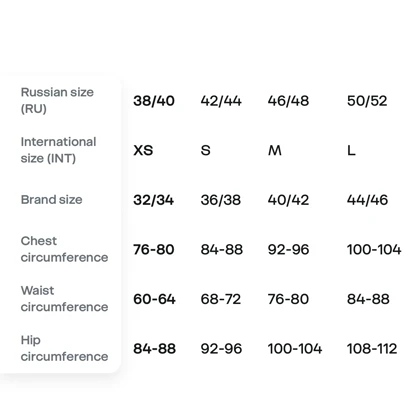Image resolution: width=420 pixels, height=420 pixels.
Task: Click the Brand size row label
Action: [x=51, y=200]
